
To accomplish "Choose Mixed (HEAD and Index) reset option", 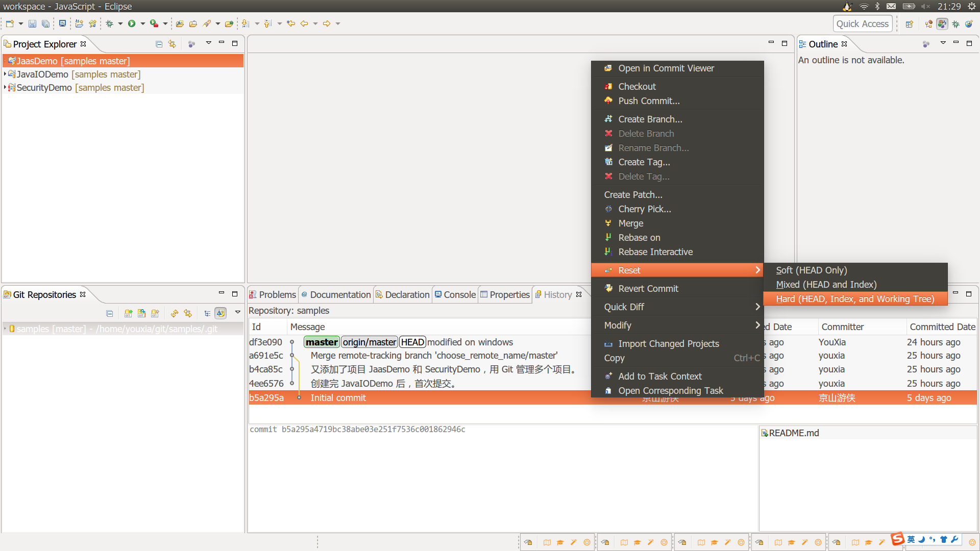I will (855, 285).
